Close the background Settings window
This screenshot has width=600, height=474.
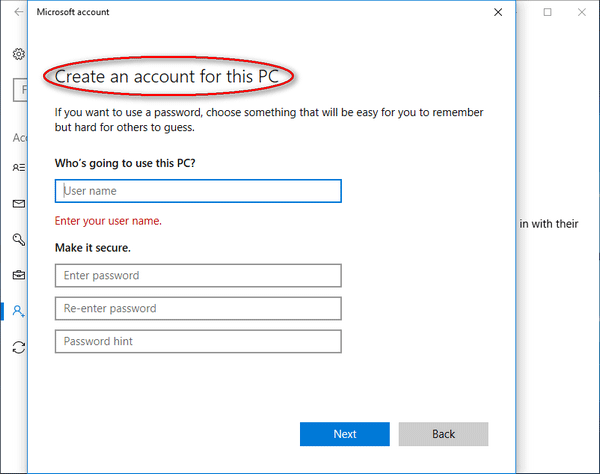[583, 12]
